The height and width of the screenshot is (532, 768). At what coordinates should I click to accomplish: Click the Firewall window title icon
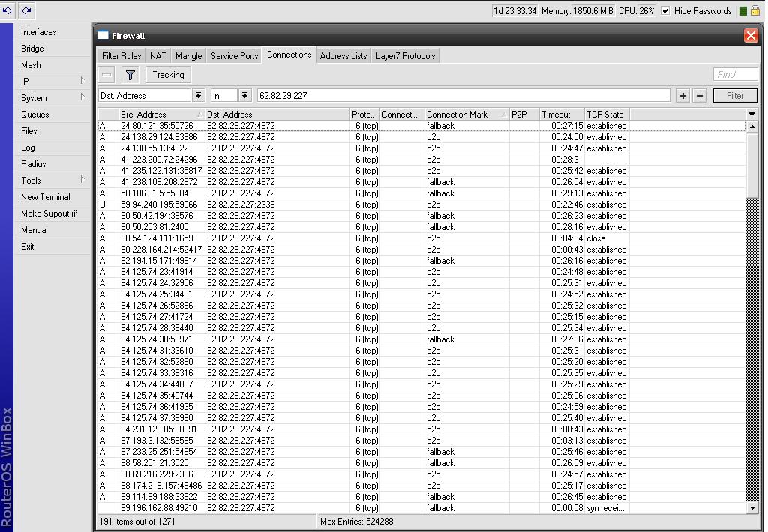tap(102, 35)
